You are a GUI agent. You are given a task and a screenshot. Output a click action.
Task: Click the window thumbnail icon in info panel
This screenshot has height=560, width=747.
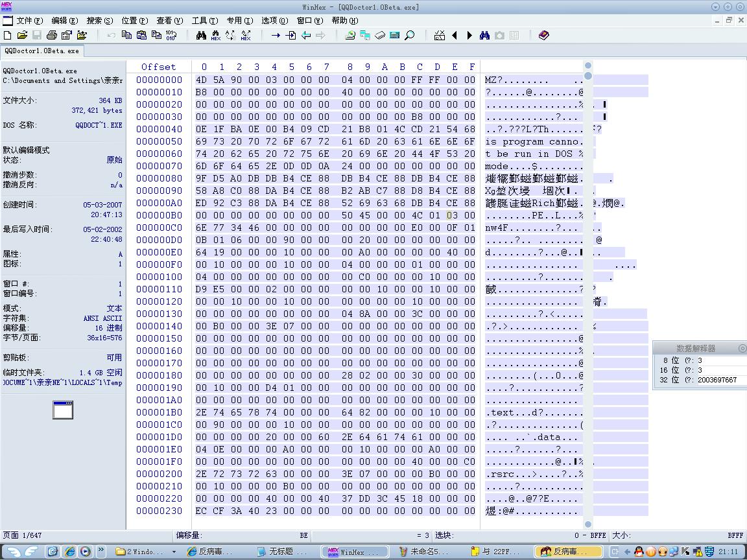tap(63, 410)
